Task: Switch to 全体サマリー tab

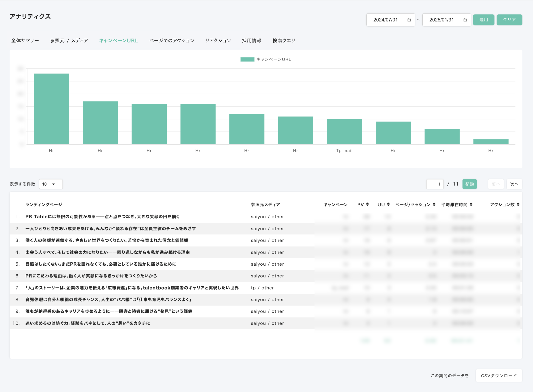Action: coord(25,41)
